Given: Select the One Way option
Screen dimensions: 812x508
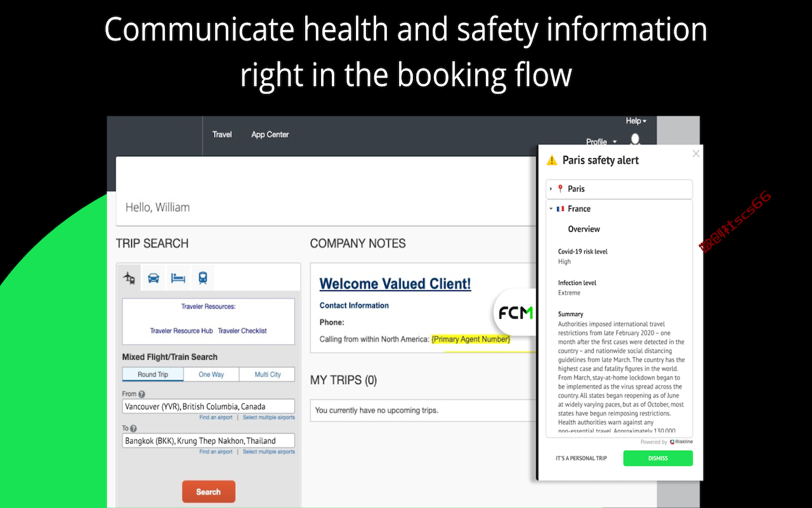Looking at the screenshot, I should click(x=211, y=375).
